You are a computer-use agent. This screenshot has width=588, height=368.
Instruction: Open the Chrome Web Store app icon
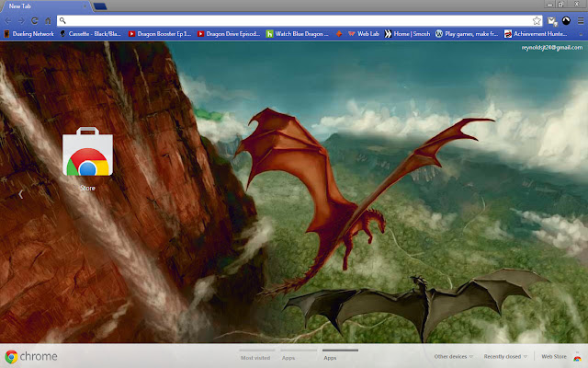[x=88, y=152]
